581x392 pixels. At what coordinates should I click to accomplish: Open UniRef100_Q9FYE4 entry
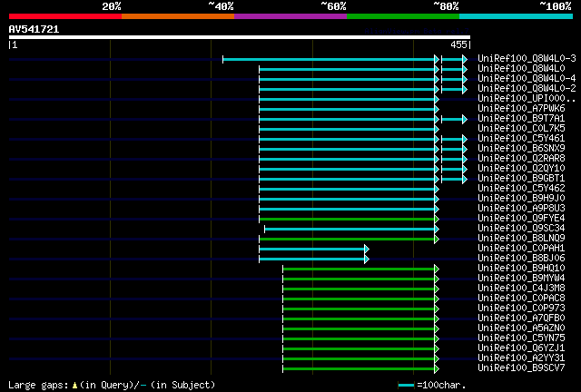point(521,218)
